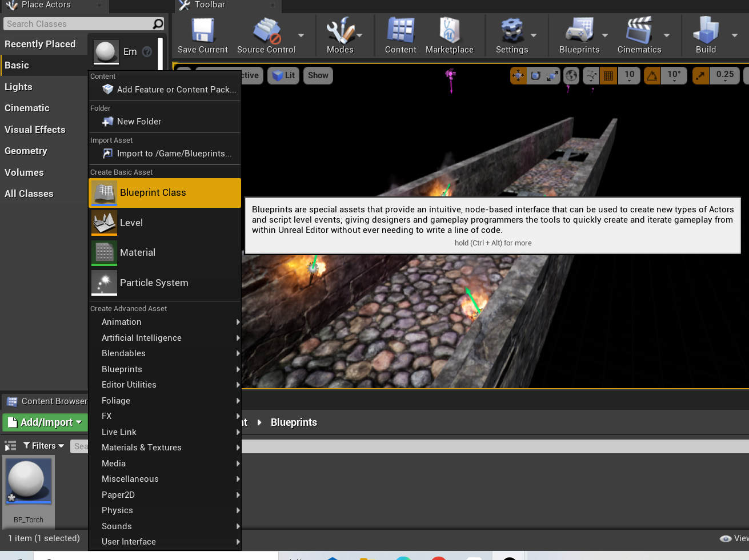
Task: Select the scale gizmo mode icon
Action: pos(552,75)
